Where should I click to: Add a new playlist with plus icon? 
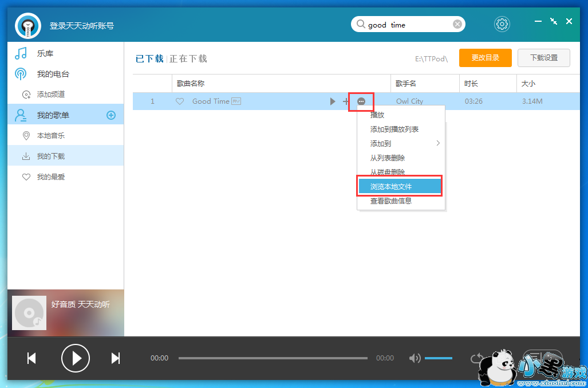111,115
